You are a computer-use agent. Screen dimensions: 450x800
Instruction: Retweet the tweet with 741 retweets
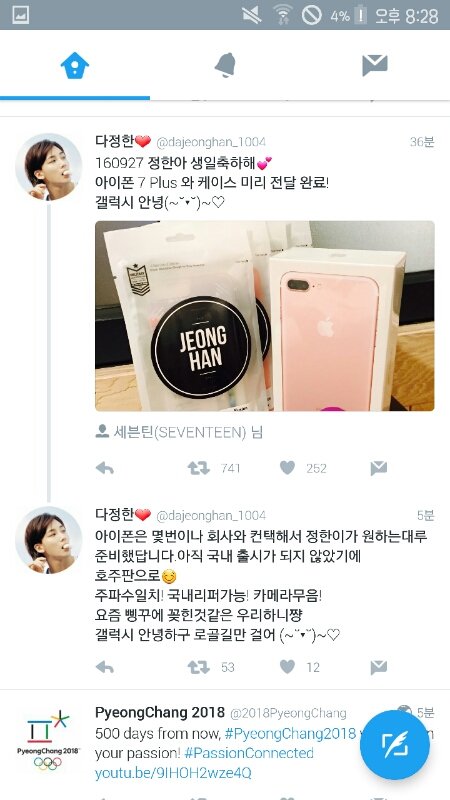[x=198, y=468]
